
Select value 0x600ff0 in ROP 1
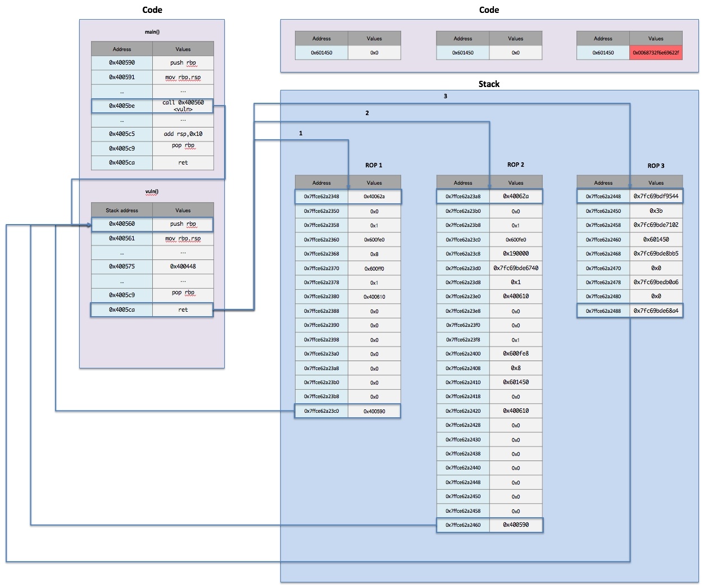374,268
